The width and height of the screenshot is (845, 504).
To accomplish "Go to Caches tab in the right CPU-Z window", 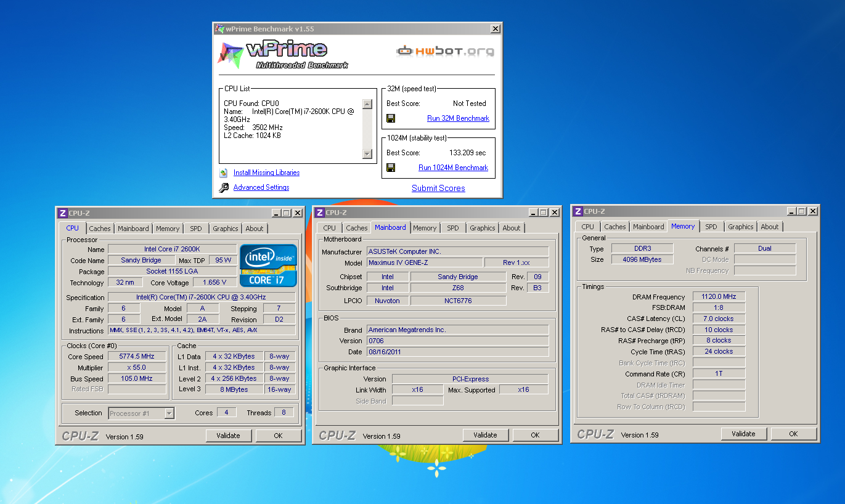I will [615, 227].
